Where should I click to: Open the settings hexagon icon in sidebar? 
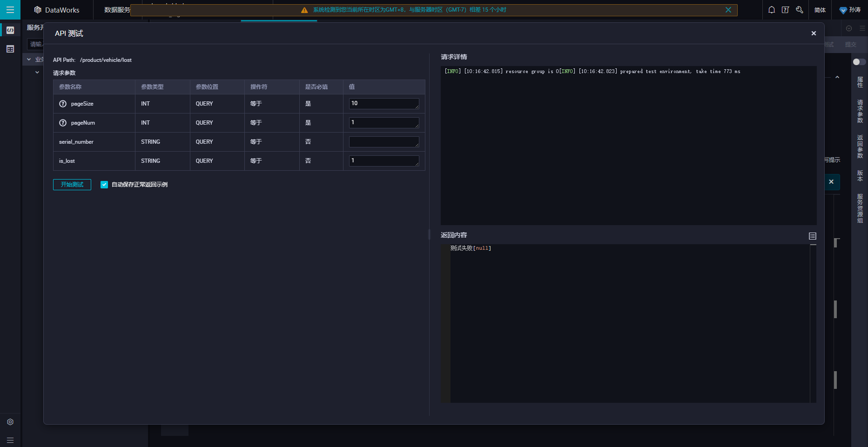click(x=10, y=422)
